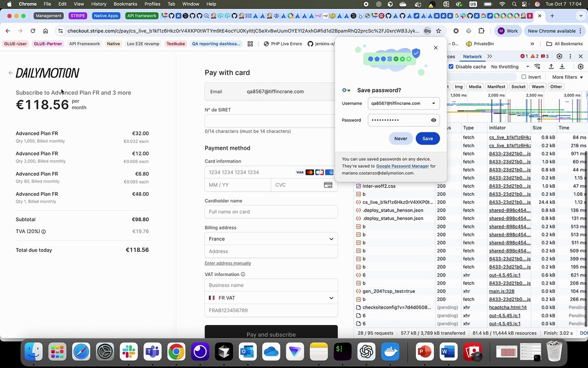
Task: Click New Chrome available update button
Action: click(555, 31)
